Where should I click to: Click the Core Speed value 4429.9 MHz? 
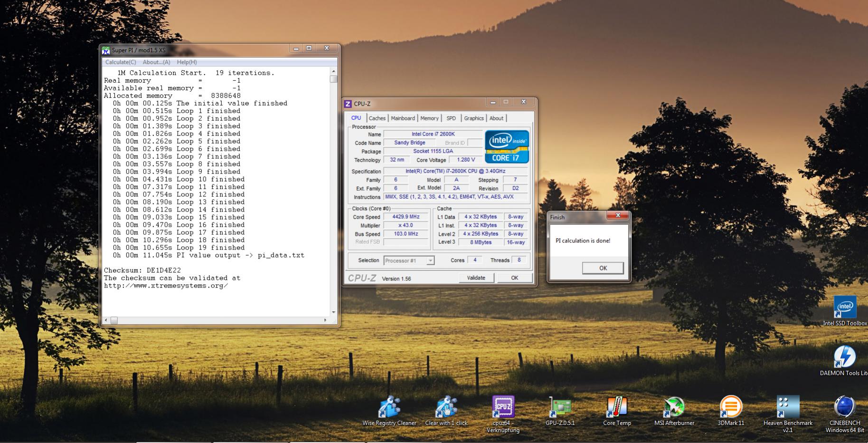(x=406, y=217)
